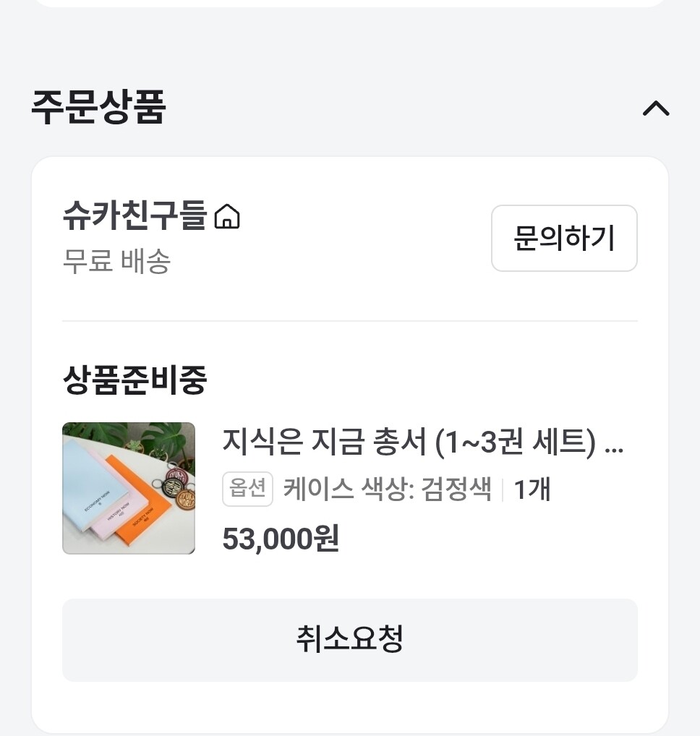Tap the 옵션 badge
The height and width of the screenshot is (736, 700).
coord(247,489)
